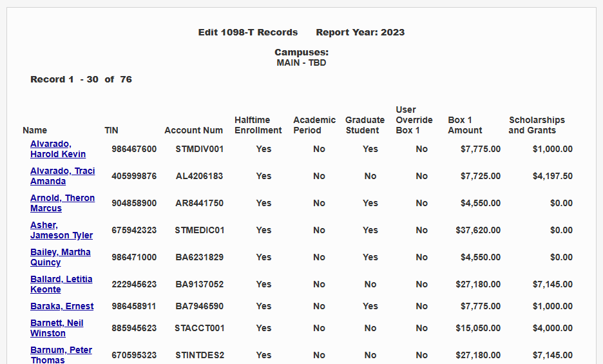Open Ballard, Letitia Keonte's record

61,284
